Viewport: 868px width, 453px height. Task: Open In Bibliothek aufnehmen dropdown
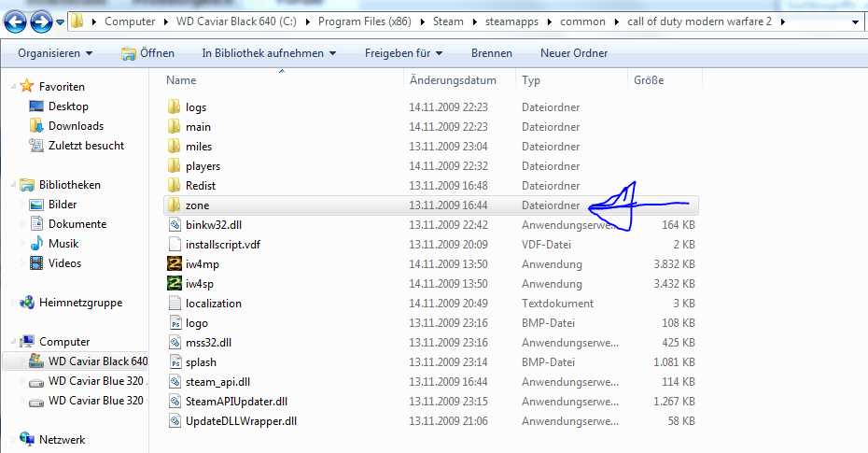click(x=269, y=53)
